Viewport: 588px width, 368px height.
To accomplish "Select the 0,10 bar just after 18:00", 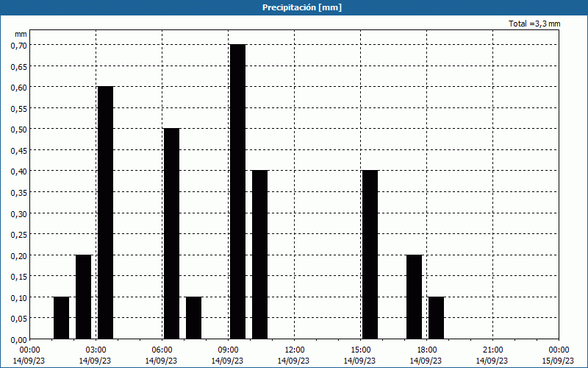I will click(436, 318).
